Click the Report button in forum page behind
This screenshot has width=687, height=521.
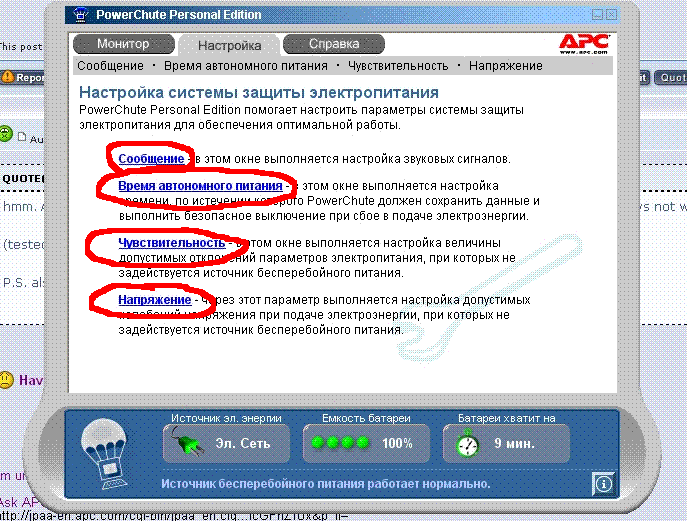tap(23, 78)
